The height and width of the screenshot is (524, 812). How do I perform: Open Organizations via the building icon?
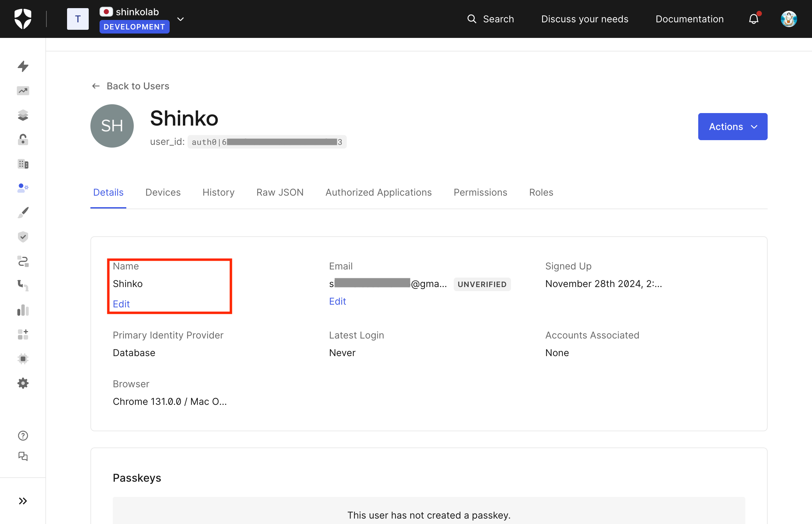click(23, 163)
